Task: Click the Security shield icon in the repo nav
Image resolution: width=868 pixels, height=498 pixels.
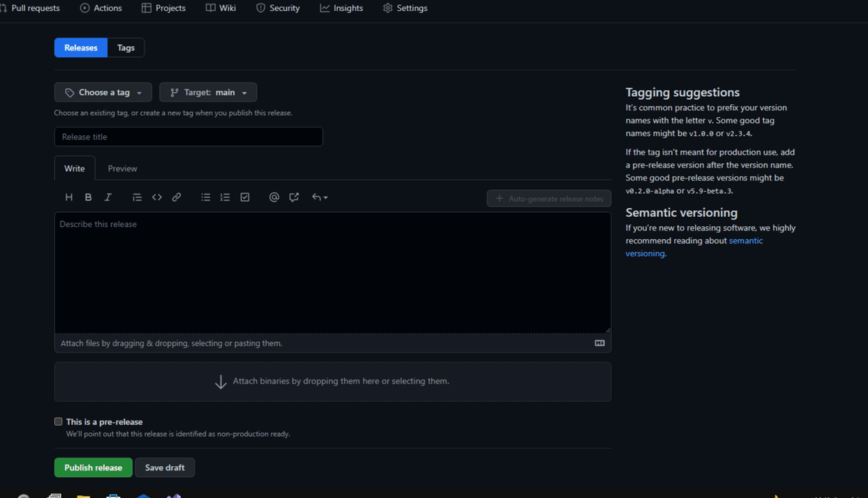Action: click(260, 8)
